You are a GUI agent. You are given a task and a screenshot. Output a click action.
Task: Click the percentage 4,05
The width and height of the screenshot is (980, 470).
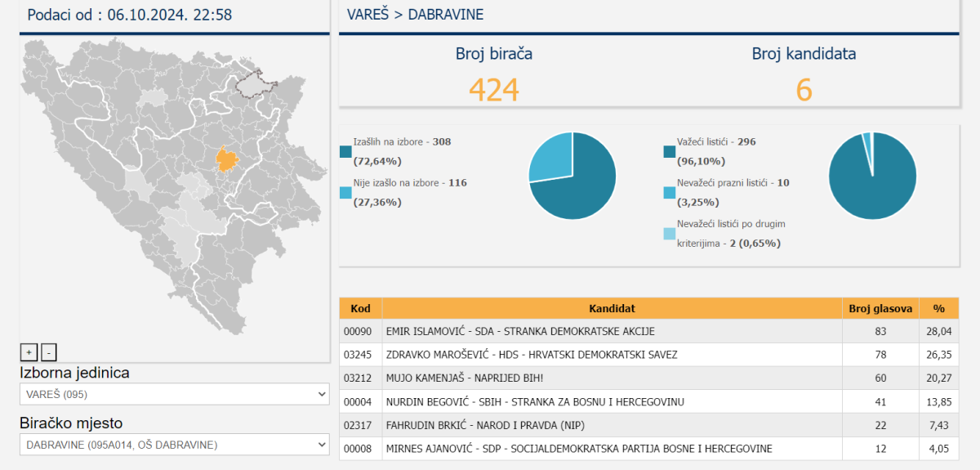coord(939,448)
